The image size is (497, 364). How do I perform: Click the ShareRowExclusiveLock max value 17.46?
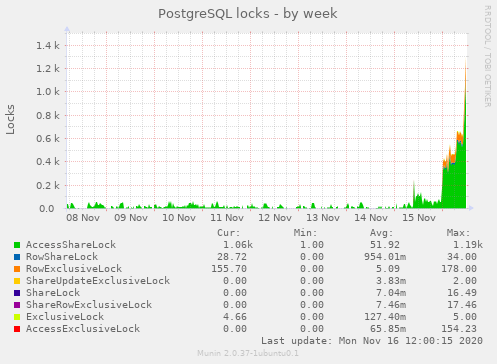462,305
